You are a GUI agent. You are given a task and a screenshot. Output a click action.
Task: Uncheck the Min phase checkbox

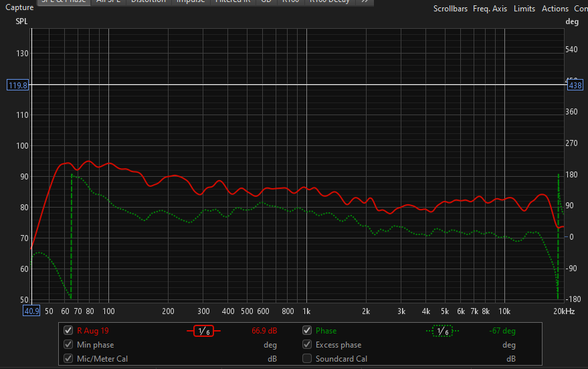coord(68,345)
